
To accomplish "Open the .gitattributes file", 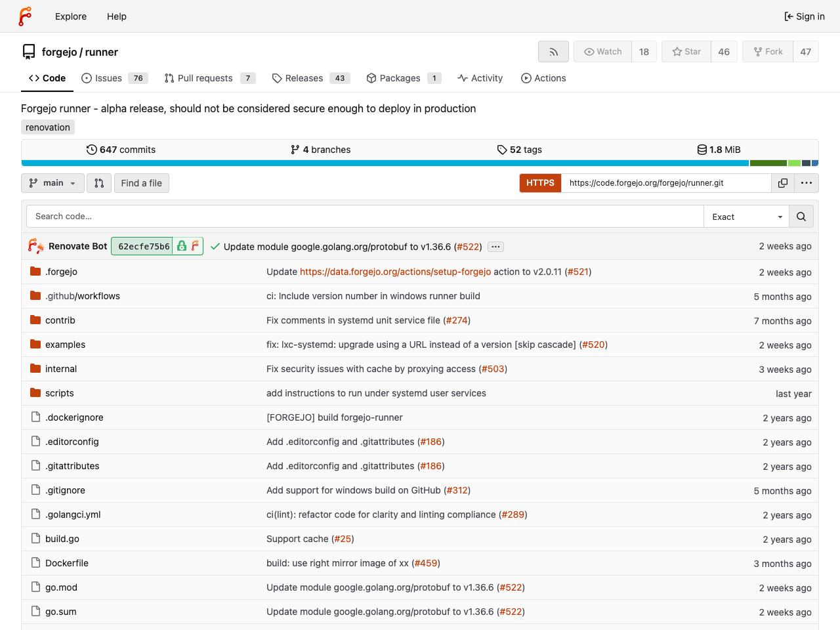I will point(72,466).
